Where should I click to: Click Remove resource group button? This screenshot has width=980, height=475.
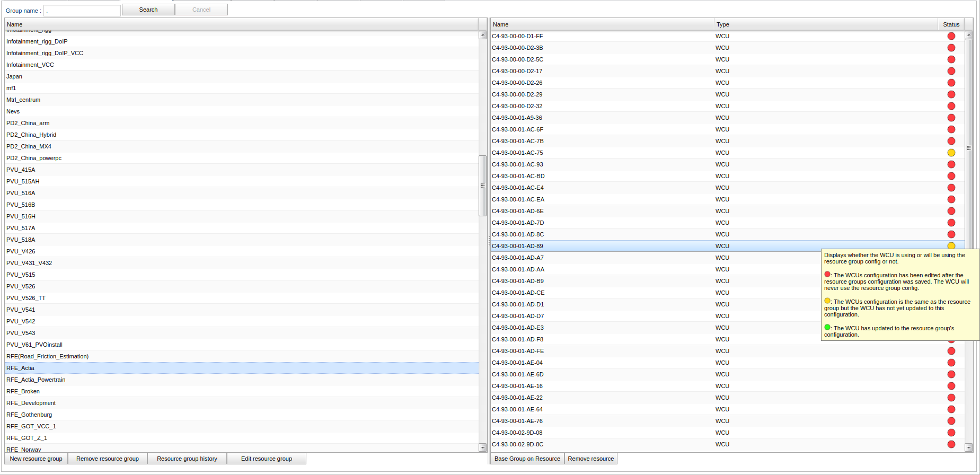point(108,459)
